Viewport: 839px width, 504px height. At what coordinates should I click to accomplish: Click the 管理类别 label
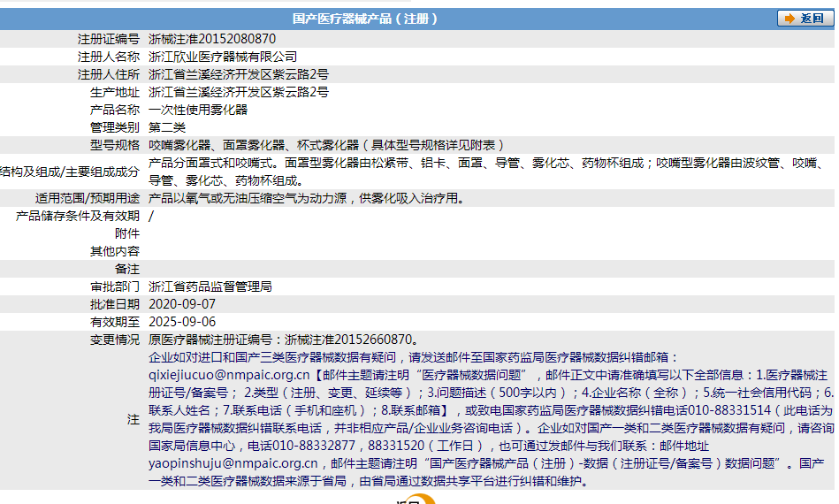[115, 127]
